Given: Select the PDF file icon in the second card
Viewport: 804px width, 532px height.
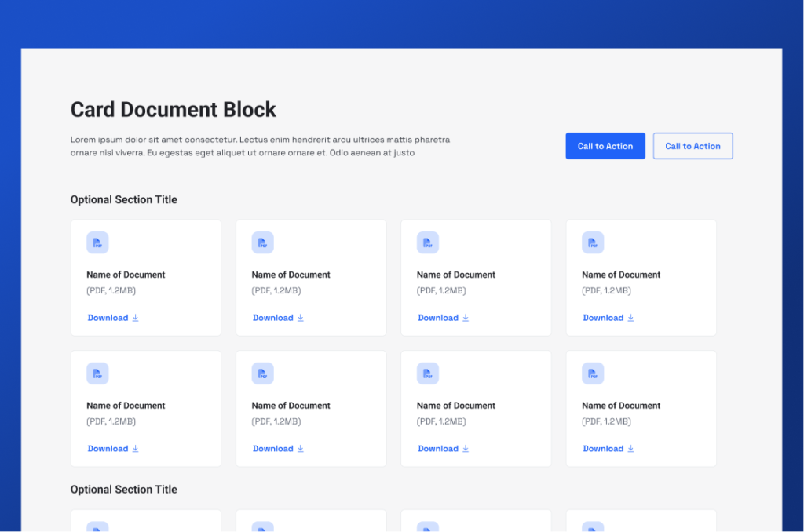Looking at the screenshot, I should click(x=262, y=242).
